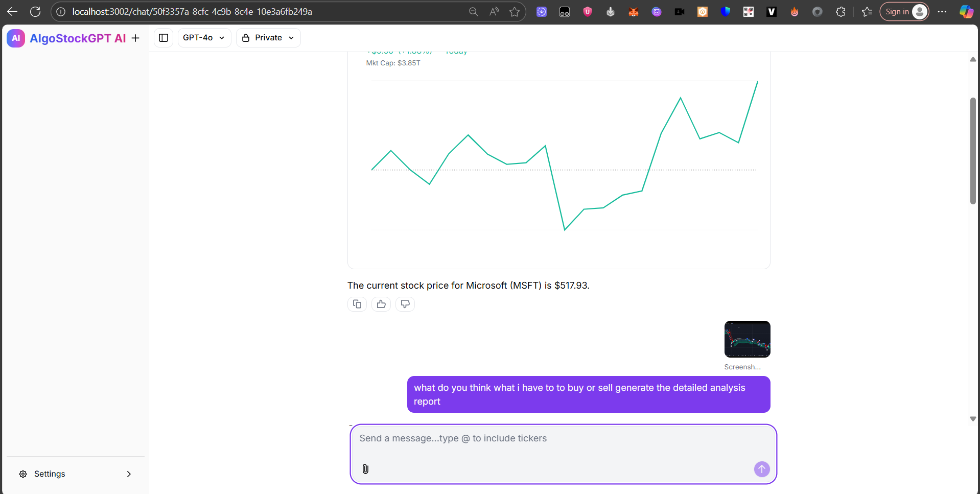Expand Settings with the chevron arrow
980x494 pixels.
click(x=129, y=474)
